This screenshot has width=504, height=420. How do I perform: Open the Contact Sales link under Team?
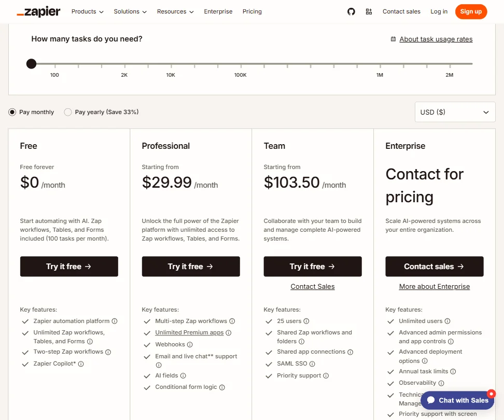click(x=313, y=286)
